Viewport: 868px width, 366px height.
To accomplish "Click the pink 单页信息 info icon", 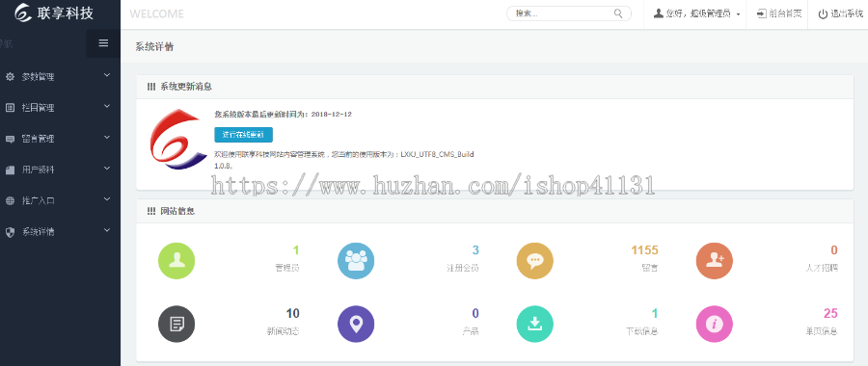I will click(714, 324).
